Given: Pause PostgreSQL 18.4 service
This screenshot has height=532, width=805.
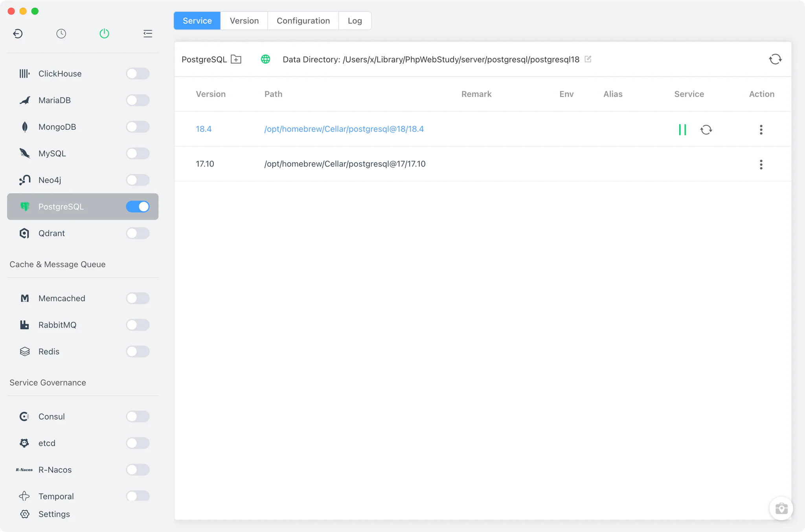Looking at the screenshot, I should [x=682, y=130].
